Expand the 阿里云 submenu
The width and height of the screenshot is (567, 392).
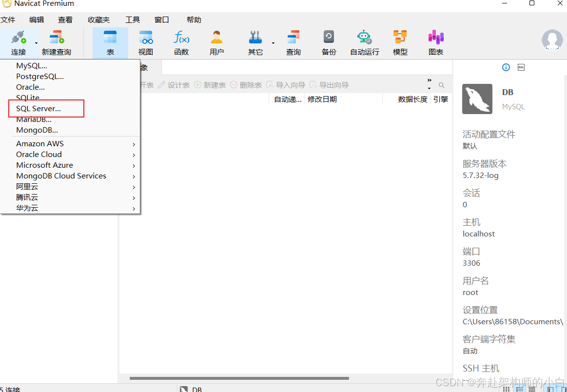pos(70,187)
